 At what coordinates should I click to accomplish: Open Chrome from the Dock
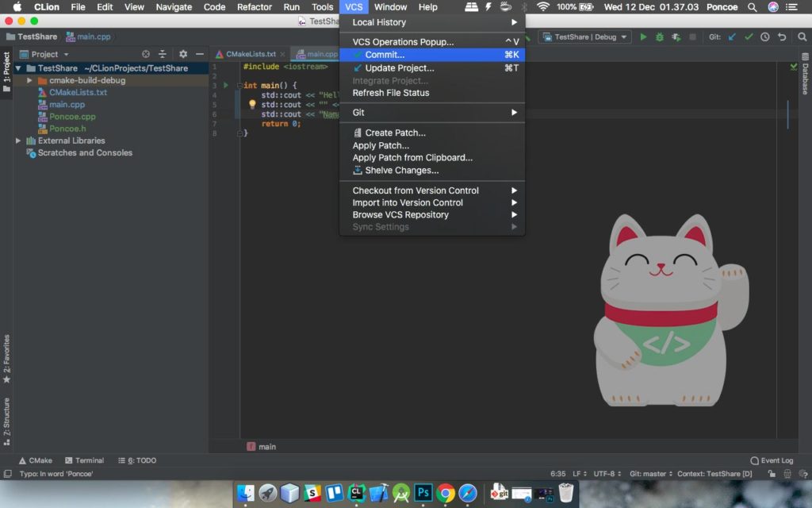point(446,493)
